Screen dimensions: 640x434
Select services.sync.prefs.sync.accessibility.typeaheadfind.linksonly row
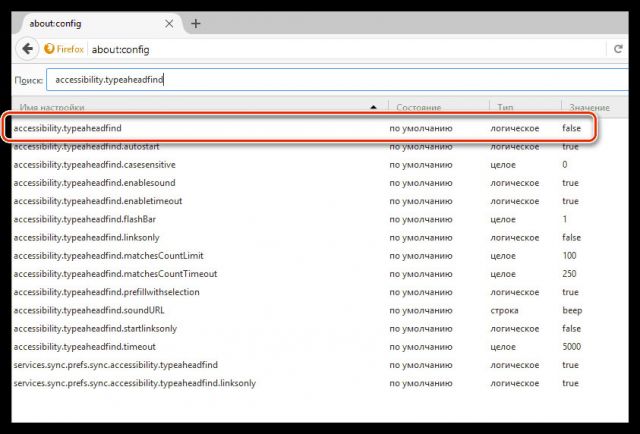(x=320, y=383)
